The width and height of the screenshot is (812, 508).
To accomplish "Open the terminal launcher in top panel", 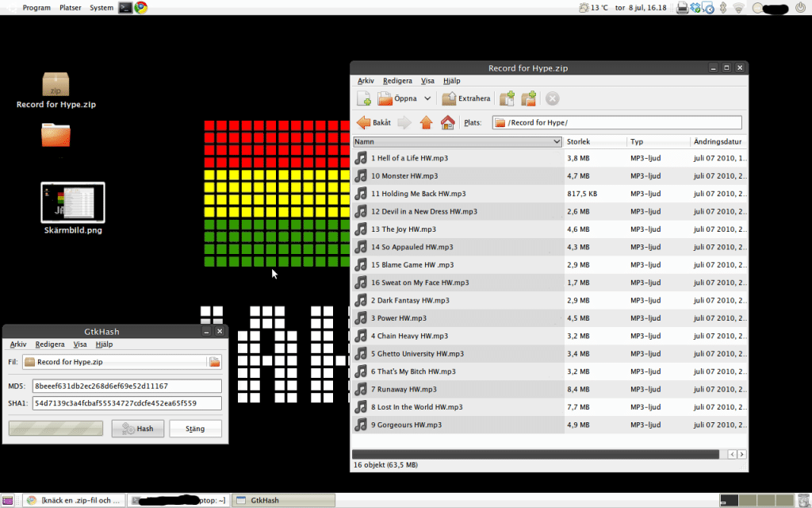I will point(125,8).
